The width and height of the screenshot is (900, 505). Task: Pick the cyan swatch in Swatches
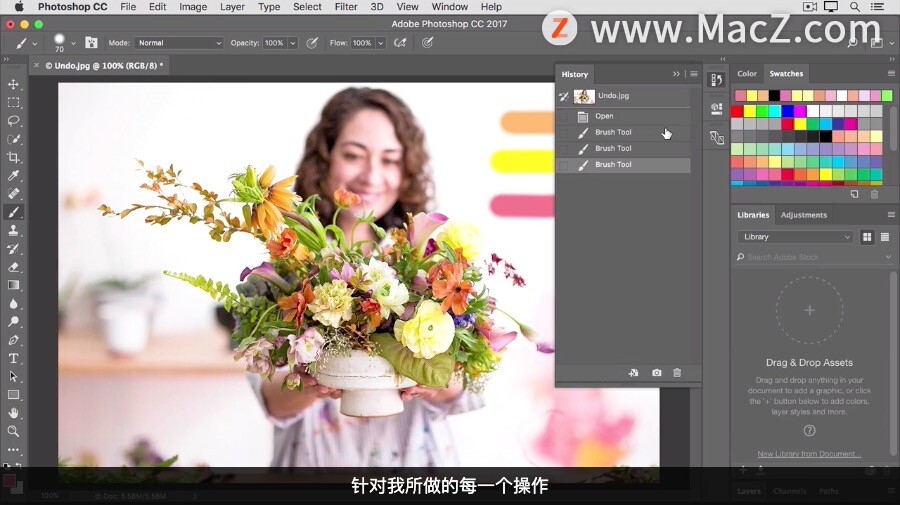point(775,111)
